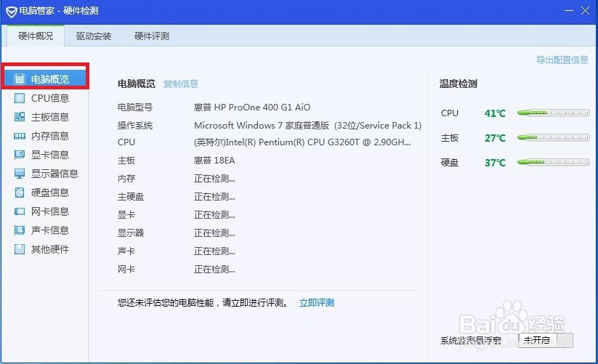This screenshot has width=598, height=364.
Task: Click the 网卡信息 network card icon
Action: [20, 211]
